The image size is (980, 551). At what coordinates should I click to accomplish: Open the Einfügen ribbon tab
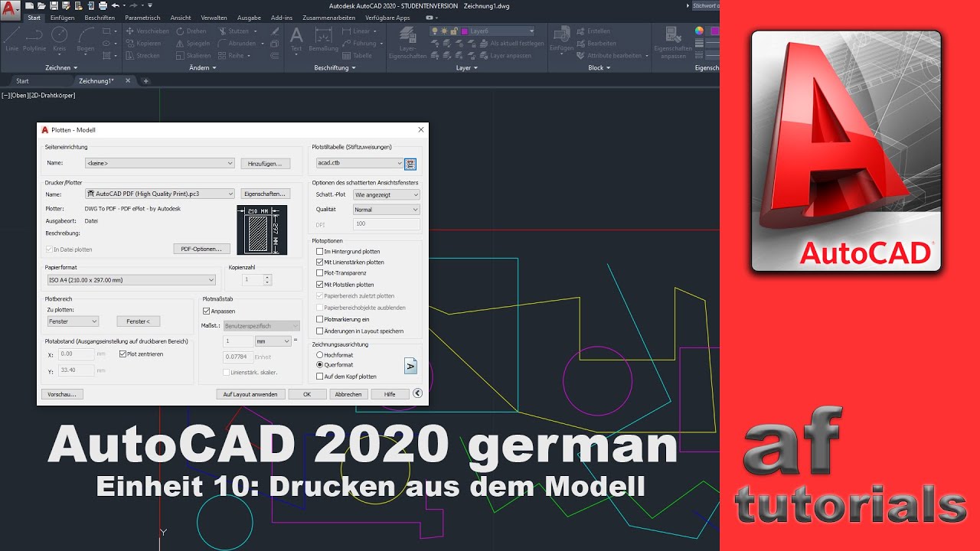click(x=63, y=17)
